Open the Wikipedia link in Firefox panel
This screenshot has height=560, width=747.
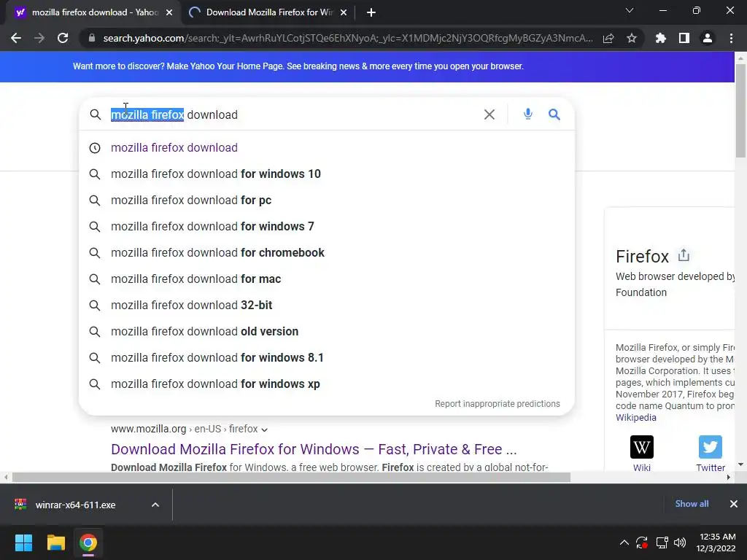pyautogui.click(x=635, y=418)
